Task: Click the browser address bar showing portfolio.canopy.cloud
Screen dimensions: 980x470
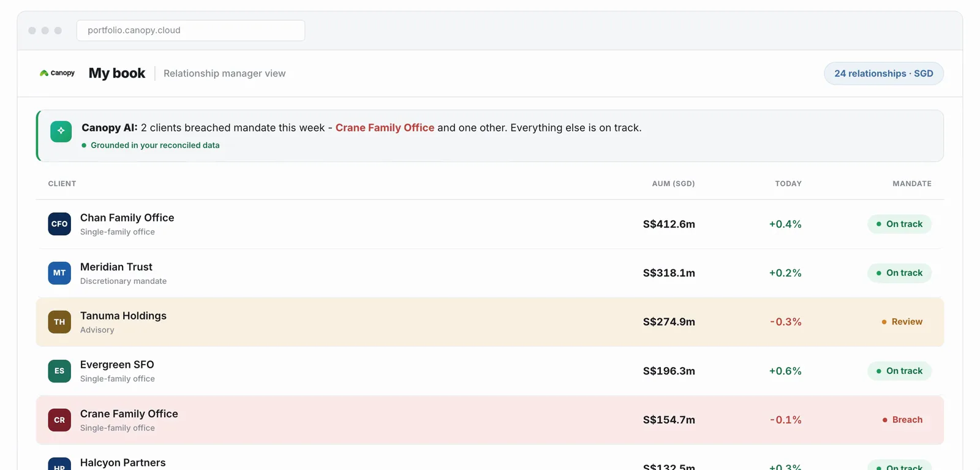Action: pos(190,31)
